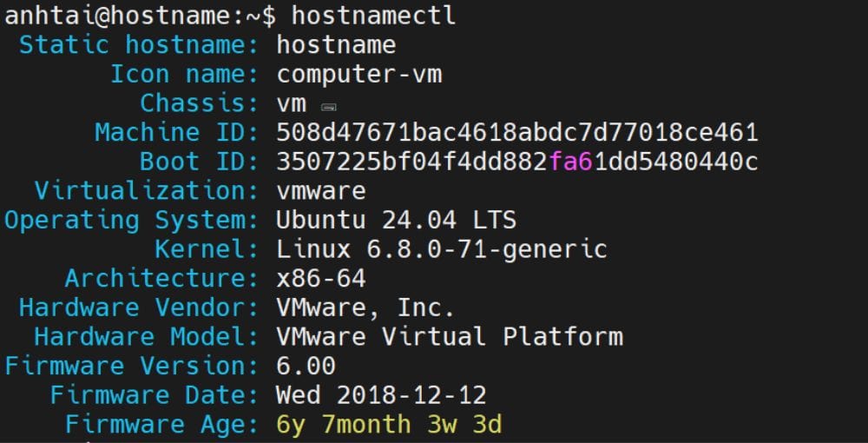Viewport: 868px width, 443px height.
Task: Click the machine ID '508d47671bac4618abdc7d77018ce461'
Action: point(517,132)
